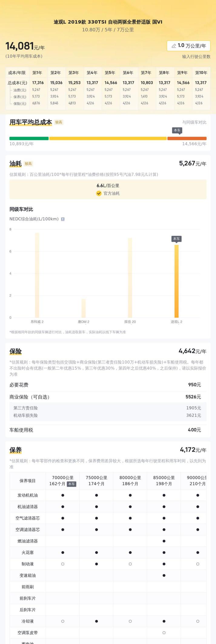
Task: Tap the pencil edit icon for mileage
Action: point(174,46)
